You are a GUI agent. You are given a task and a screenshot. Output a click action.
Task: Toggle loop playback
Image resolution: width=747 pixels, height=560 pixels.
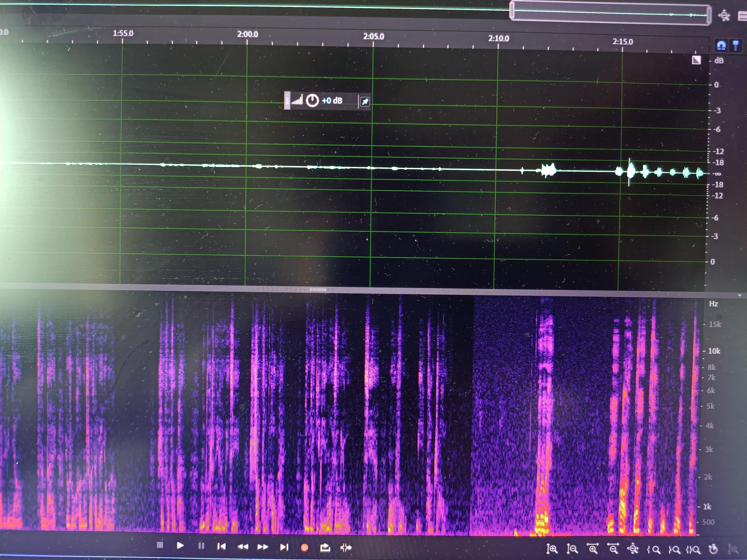325,548
